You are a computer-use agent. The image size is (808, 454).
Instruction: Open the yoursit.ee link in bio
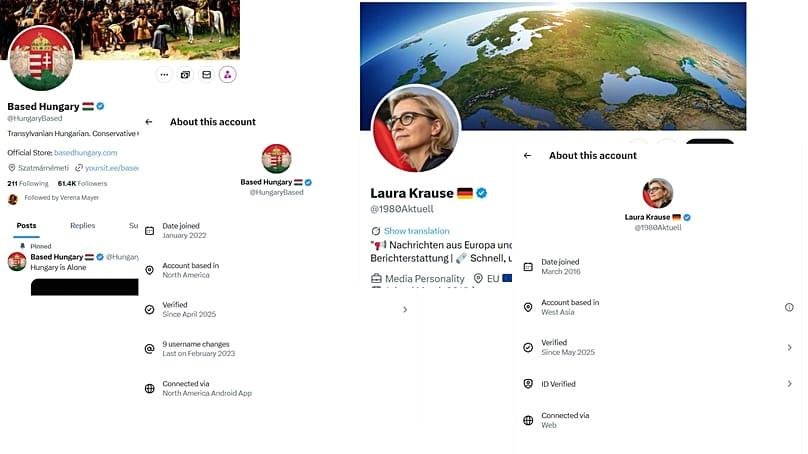[111, 168]
